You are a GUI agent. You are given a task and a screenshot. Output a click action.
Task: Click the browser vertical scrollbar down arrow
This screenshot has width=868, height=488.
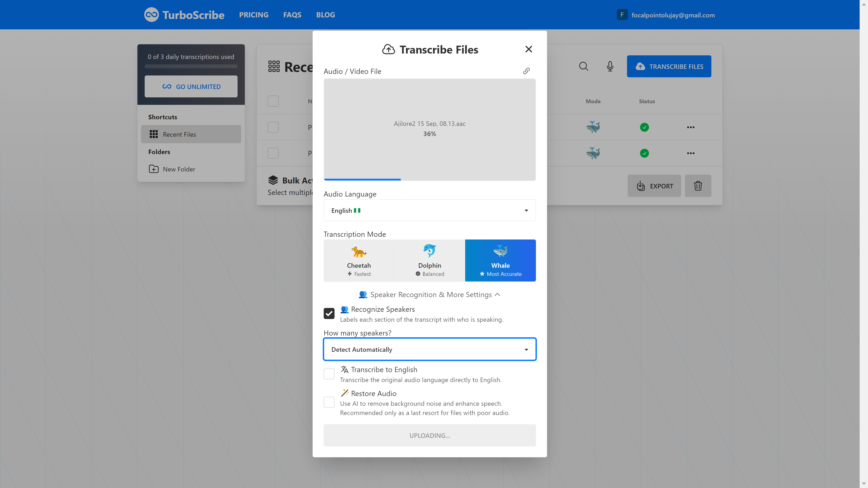click(864, 484)
